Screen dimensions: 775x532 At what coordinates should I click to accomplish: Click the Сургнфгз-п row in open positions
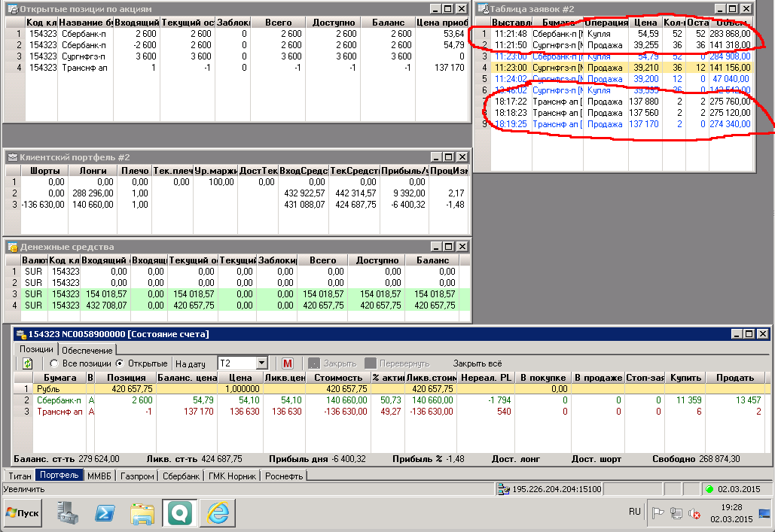[x=236, y=56]
